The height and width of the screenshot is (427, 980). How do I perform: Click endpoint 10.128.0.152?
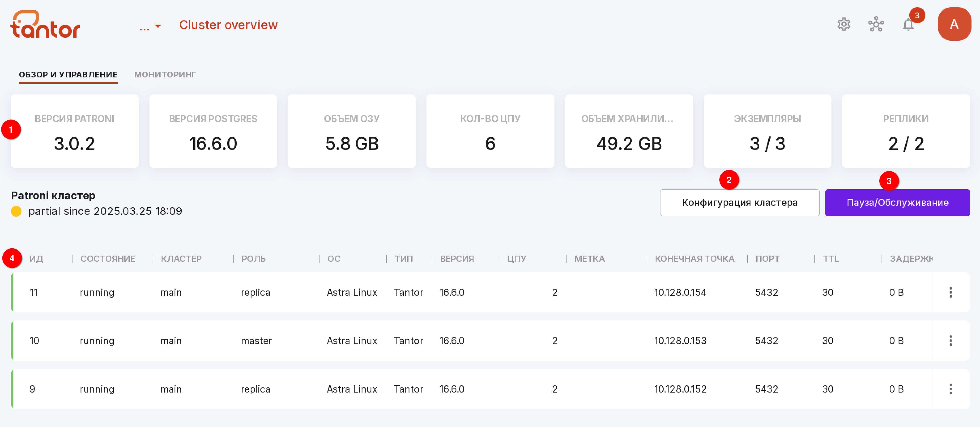point(680,389)
